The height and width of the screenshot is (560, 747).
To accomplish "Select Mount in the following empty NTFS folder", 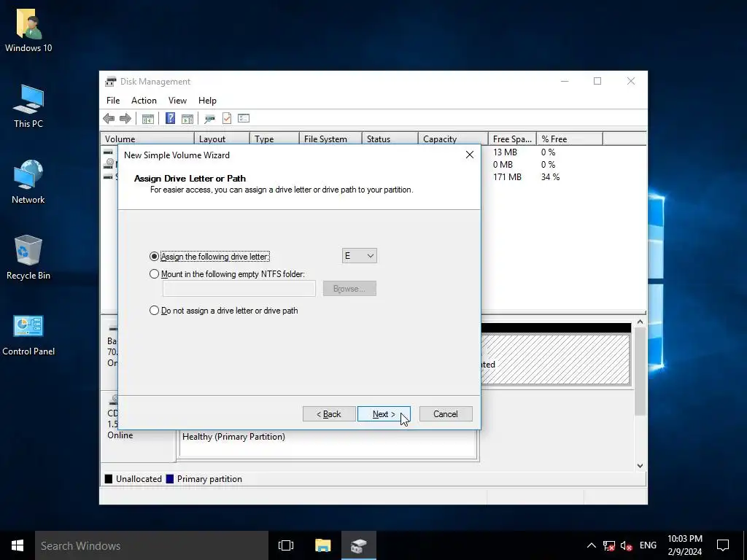I will [x=154, y=274].
